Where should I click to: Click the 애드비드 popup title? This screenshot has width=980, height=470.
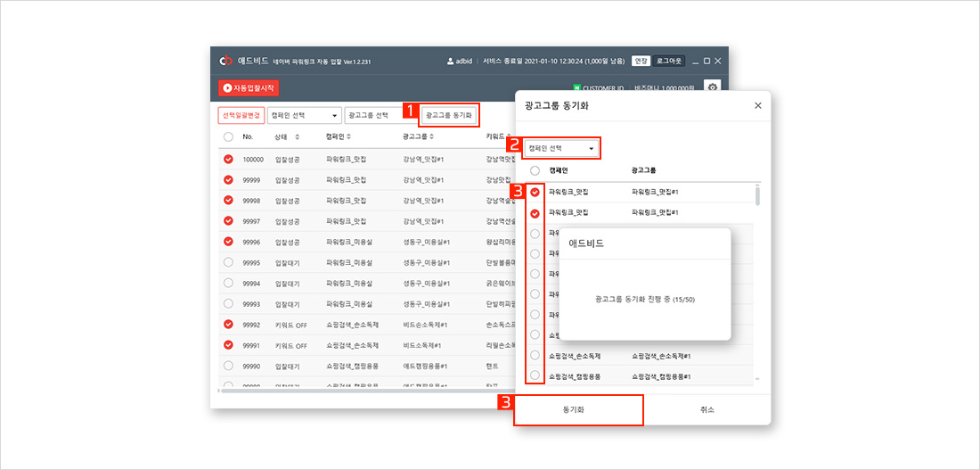(585, 244)
